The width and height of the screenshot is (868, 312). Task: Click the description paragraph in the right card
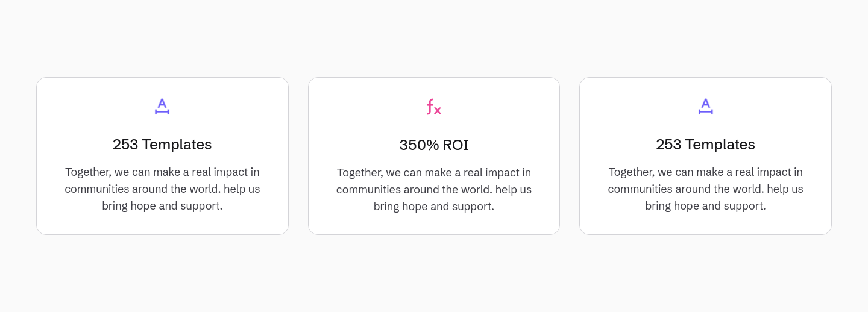[705, 189]
